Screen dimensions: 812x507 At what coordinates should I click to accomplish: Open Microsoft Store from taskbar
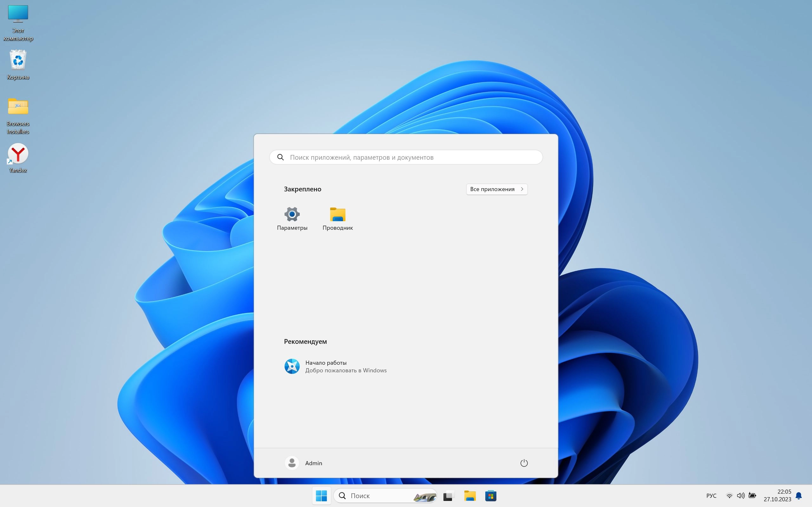491,496
